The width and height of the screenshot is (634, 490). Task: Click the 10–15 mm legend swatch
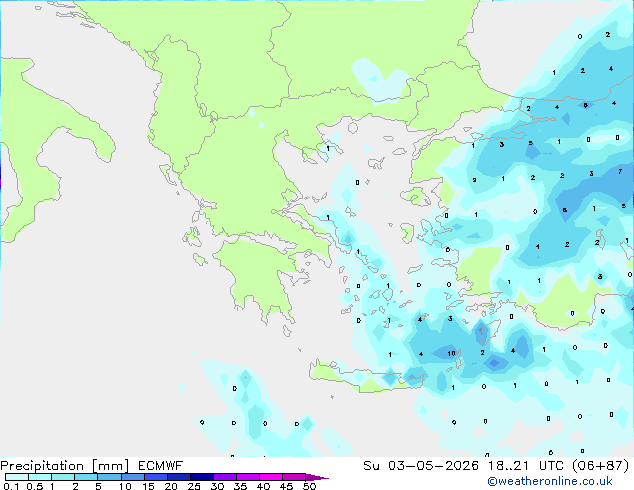(132, 477)
